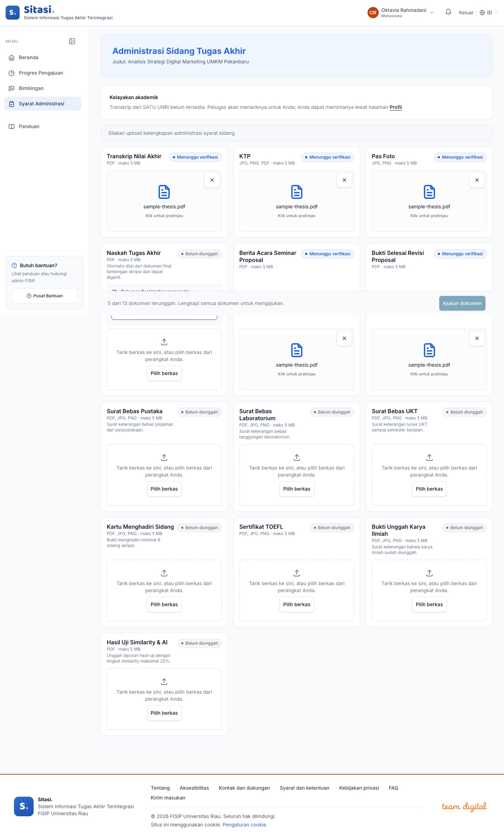Open Bimbingan menu item

click(43, 88)
